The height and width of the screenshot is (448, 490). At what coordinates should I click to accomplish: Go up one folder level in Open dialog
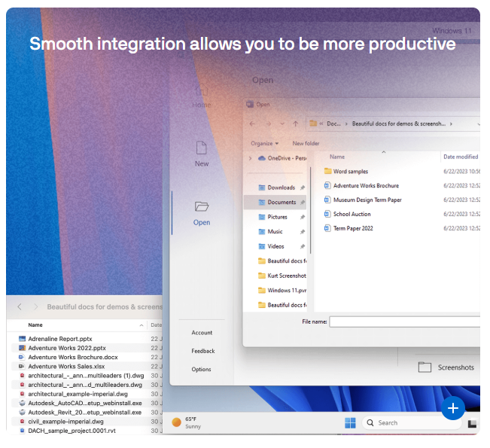point(295,123)
